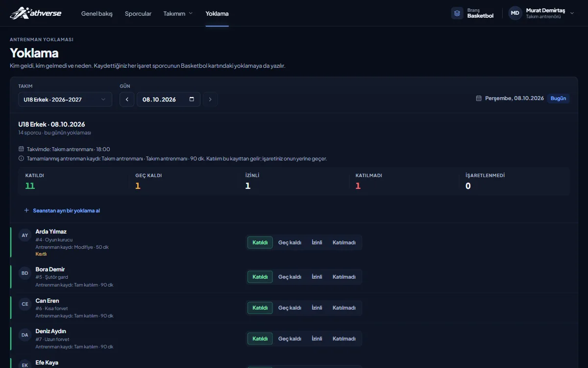Click the CE avatar for Can Eren
This screenshot has height=368, width=588.
click(x=25, y=304)
